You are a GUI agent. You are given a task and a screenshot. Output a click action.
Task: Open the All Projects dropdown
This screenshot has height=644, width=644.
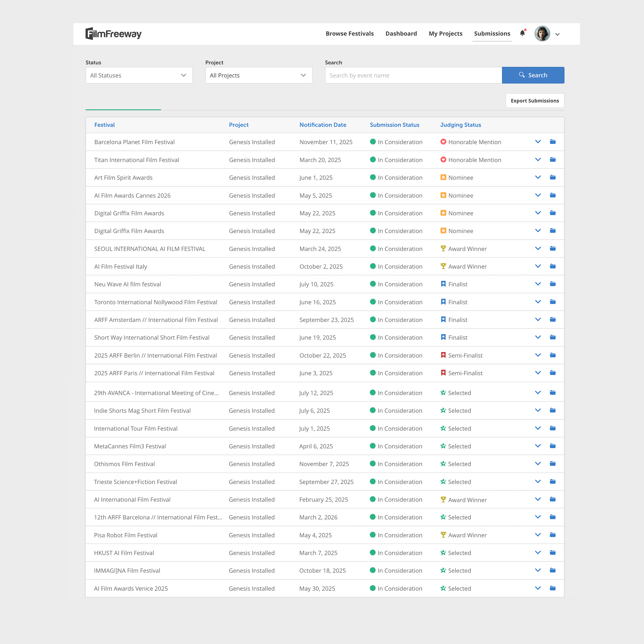(259, 75)
